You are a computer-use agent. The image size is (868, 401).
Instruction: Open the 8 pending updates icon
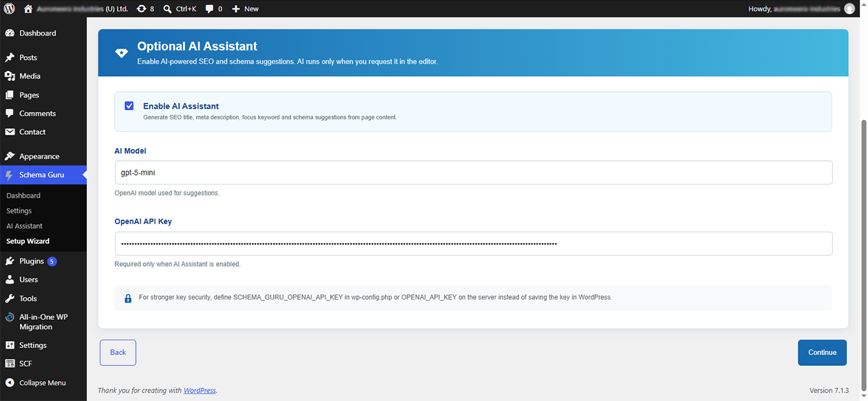[x=146, y=9]
